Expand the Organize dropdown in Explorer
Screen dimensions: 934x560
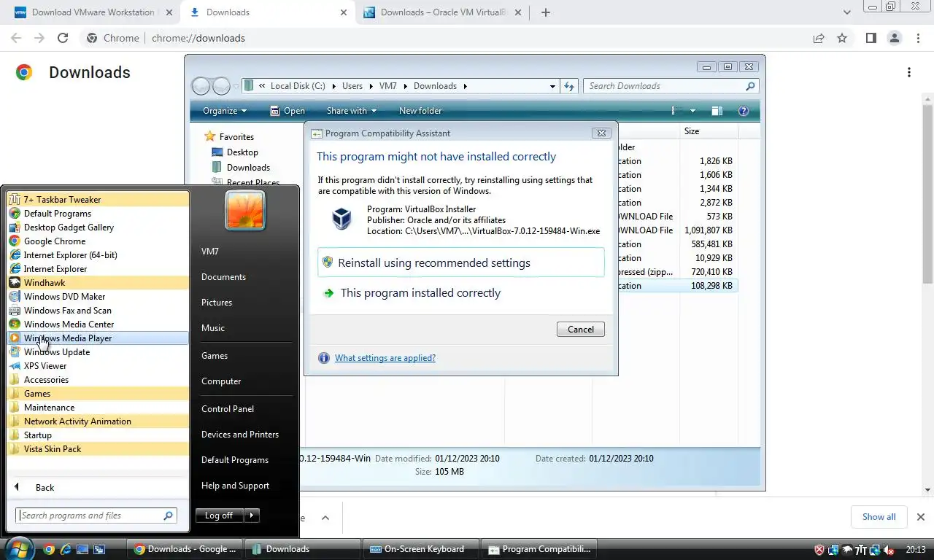pos(225,111)
